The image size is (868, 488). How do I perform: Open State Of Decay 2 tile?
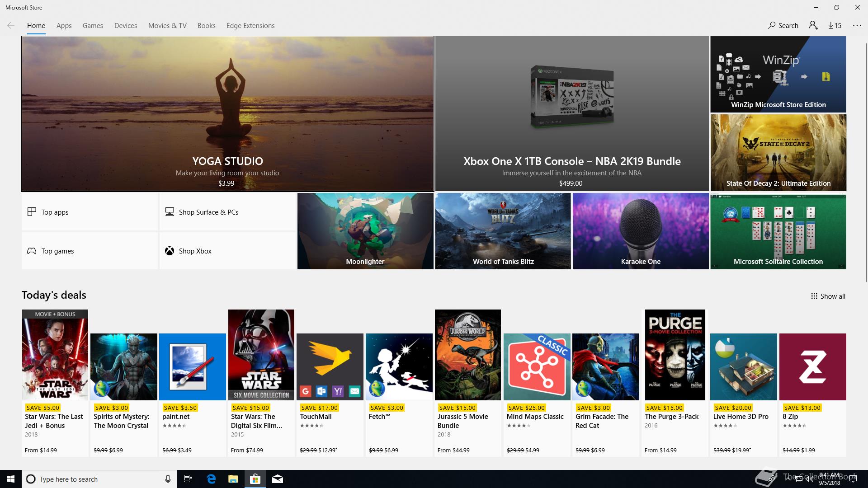click(778, 153)
